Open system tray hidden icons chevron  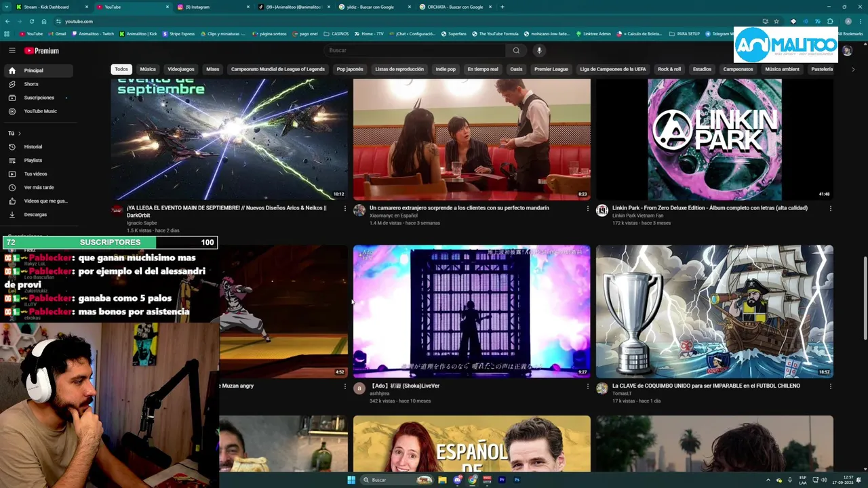coord(768,480)
